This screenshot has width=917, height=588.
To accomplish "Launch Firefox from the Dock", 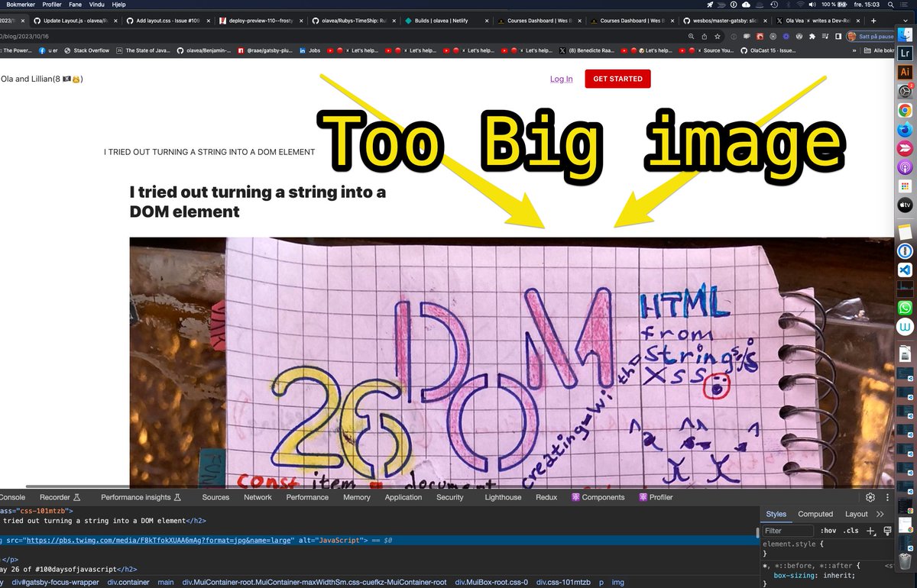I will click(x=905, y=129).
